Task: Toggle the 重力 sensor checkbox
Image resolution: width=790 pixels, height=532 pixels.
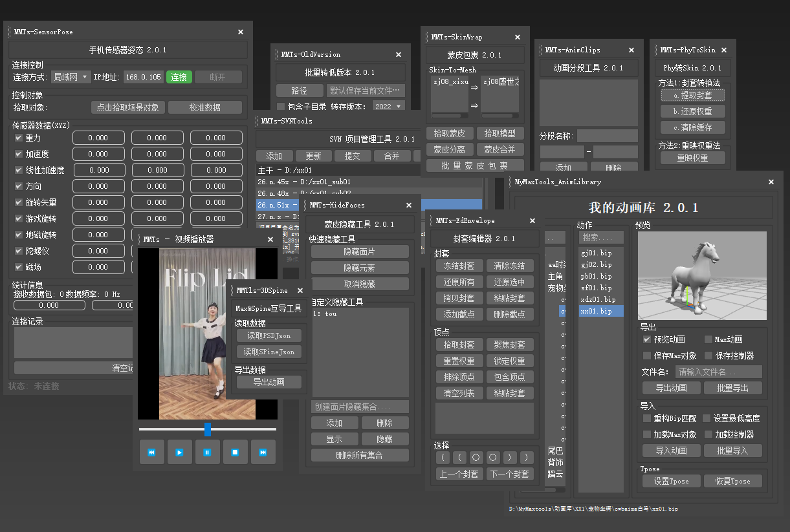Action: pyautogui.click(x=19, y=138)
